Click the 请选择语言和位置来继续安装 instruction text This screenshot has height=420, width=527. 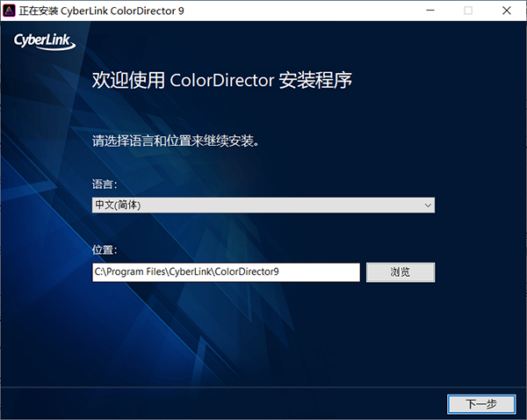pos(176,141)
